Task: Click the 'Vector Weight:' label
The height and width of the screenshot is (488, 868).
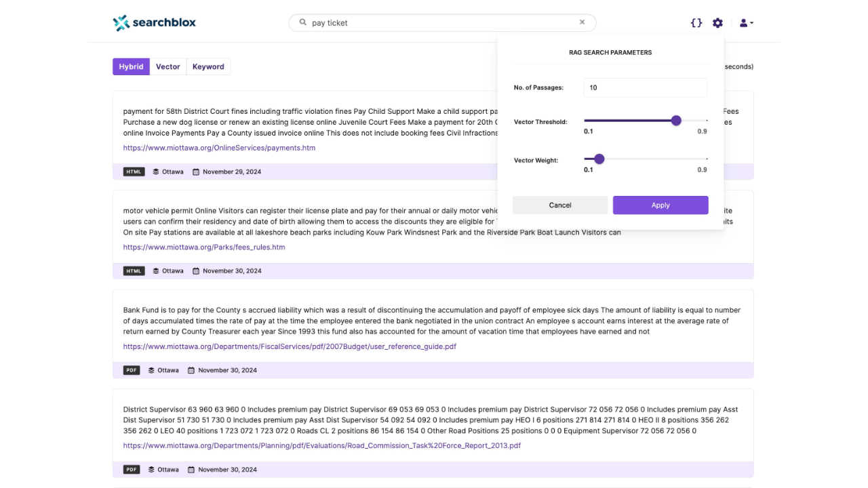Action: click(x=536, y=161)
